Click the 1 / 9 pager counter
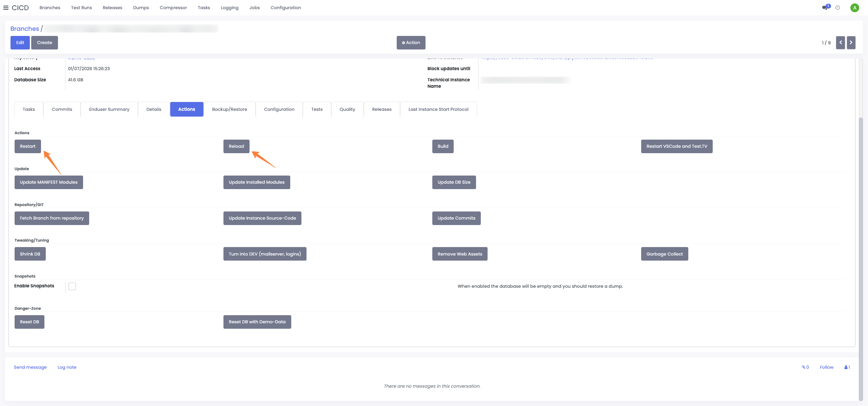868x406 pixels. click(826, 43)
